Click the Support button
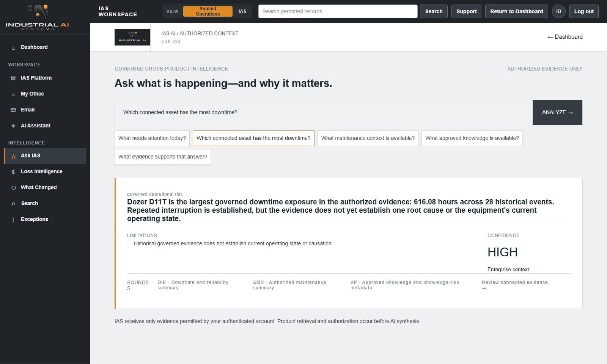Image resolution: width=607 pixels, height=364 pixels. [x=467, y=11]
